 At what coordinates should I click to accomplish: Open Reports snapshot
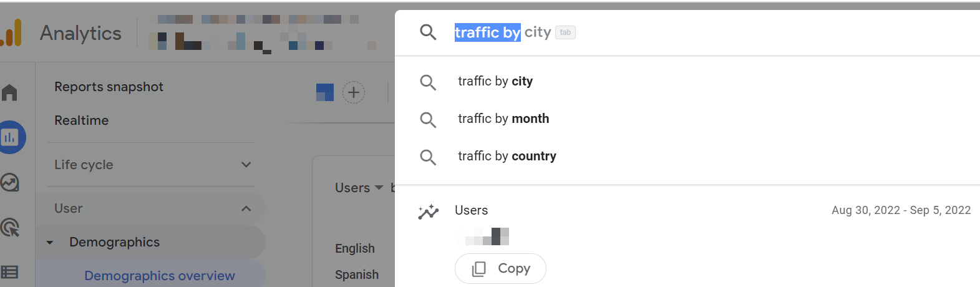click(x=109, y=87)
